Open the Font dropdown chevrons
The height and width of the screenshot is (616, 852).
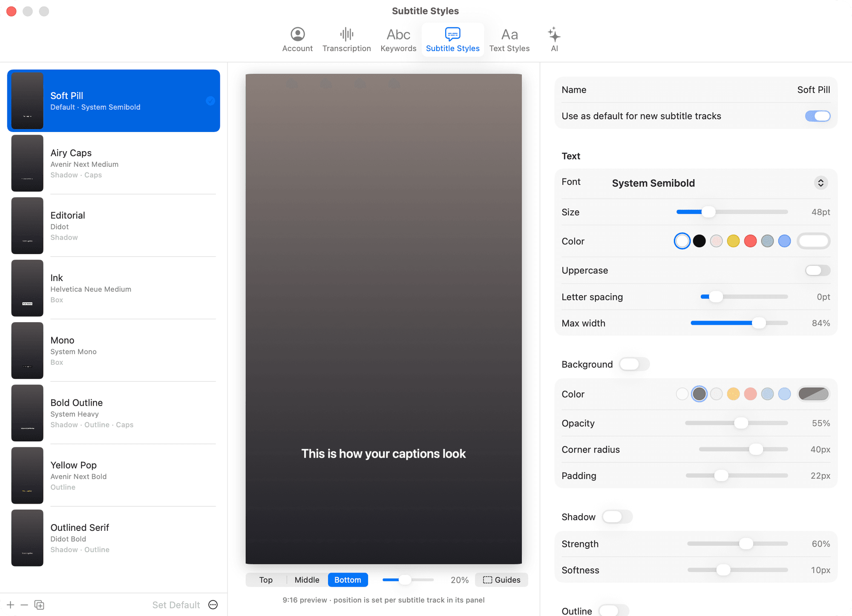[x=821, y=183]
